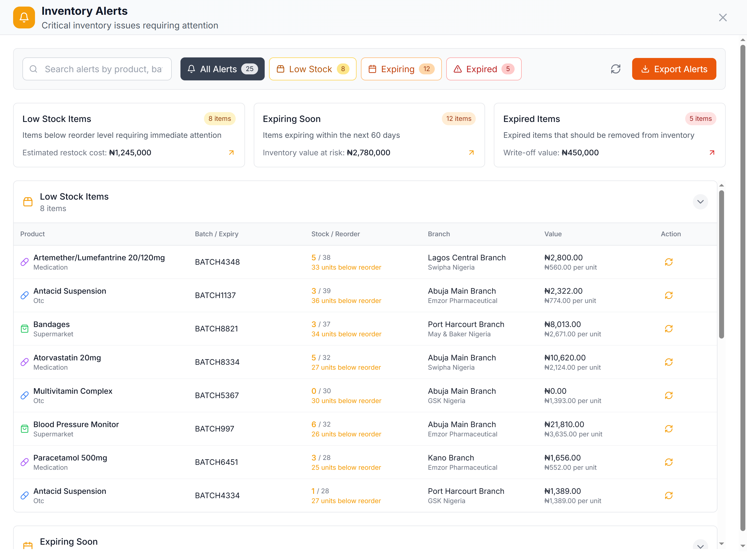This screenshot has width=747, height=560.
Task: Click restock icon for Bandages row
Action: tap(668, 329)
